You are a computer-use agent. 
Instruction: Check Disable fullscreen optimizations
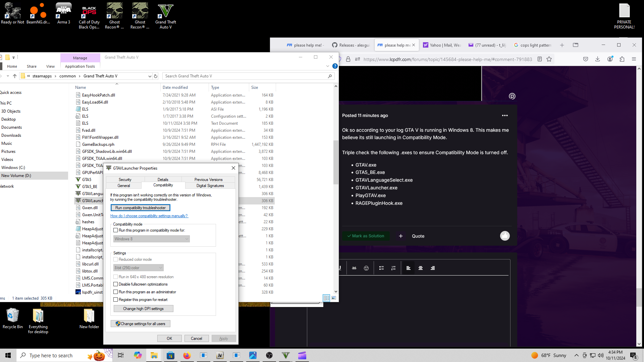(116, 284)
